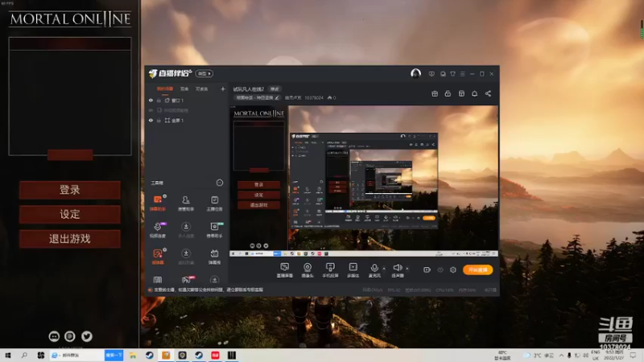Click the greyed download tool in third row

tap(186, 257)
